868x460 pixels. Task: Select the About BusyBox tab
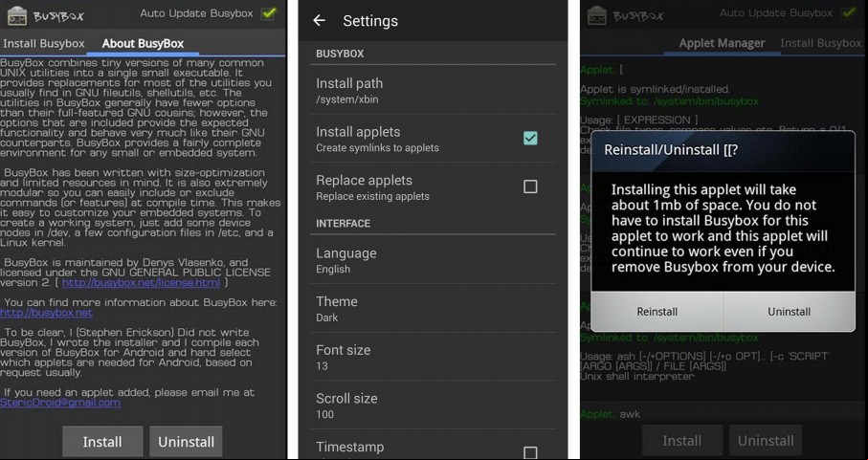[x=143, y=43]
